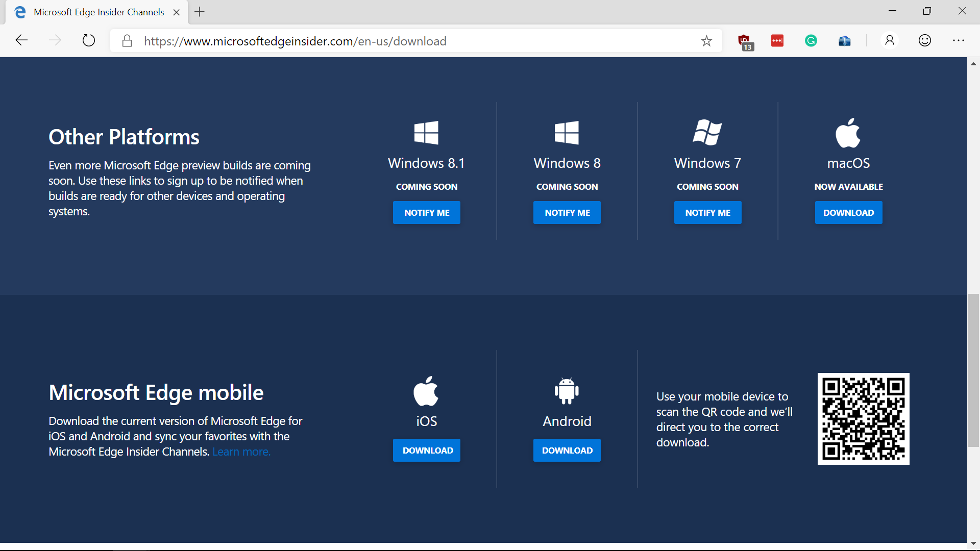The height and width of the screenshot is (551, 980).
Task: Click Notify Me for Windows 7
Action: tap(708, 213)
